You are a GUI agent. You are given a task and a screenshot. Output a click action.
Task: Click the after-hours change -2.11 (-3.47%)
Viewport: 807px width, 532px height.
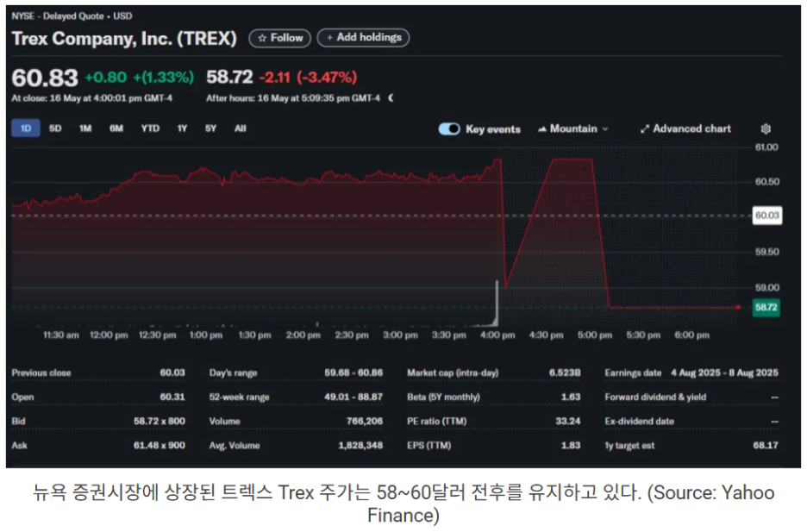[x=308, y=78]
